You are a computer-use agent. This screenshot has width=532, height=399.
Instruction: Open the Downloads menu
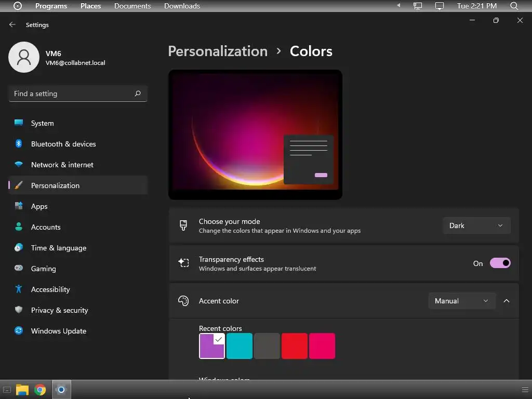click(x=182, y=6)
